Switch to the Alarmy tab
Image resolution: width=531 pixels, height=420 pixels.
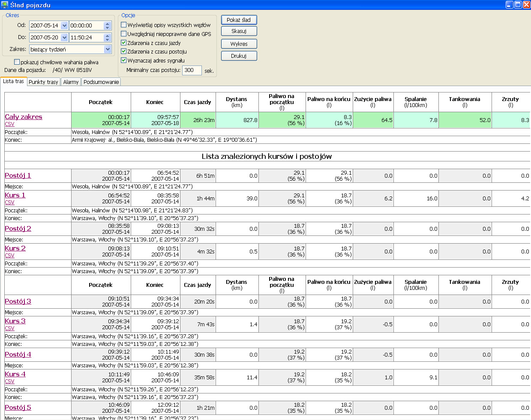pyautogui.click(x=71, y=82)
